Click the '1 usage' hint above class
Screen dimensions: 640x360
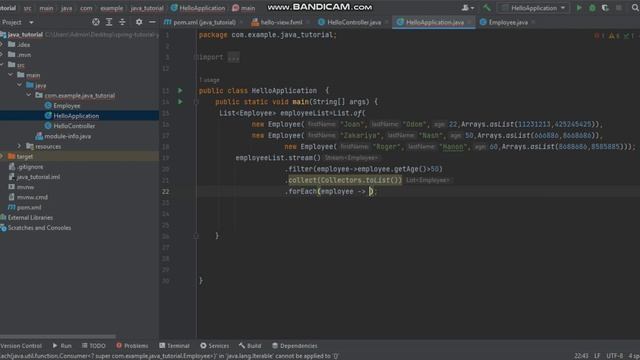[210, 80]
